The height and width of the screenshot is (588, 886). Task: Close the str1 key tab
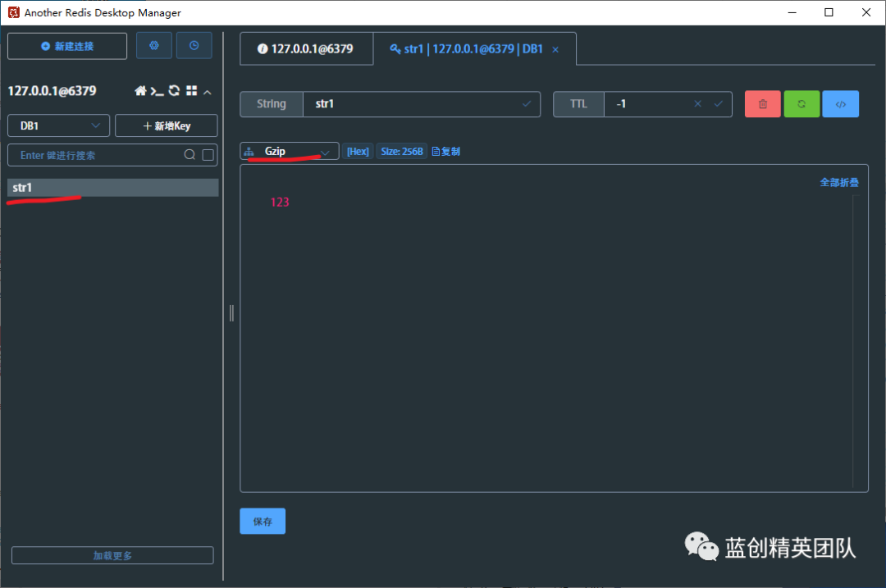coord(555,49)
